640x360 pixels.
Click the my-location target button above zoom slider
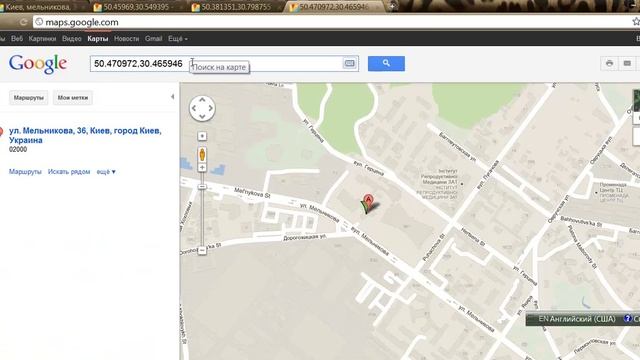pyautogui.click(x=202, y=136)
